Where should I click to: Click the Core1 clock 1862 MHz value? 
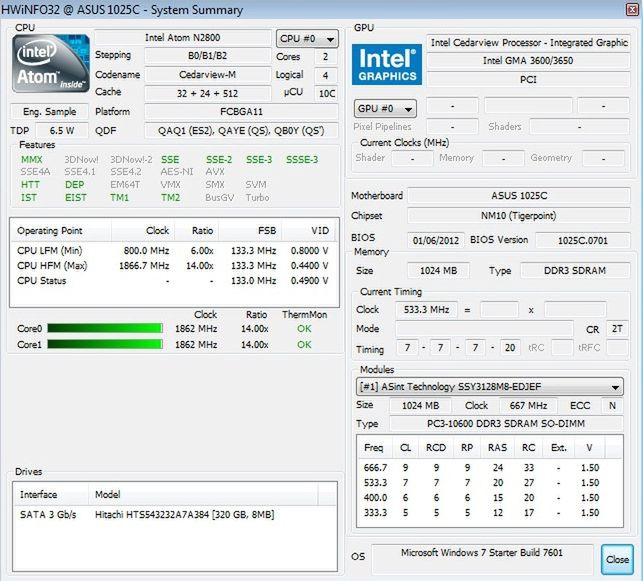pyautogui.click(x=196, y=345)
